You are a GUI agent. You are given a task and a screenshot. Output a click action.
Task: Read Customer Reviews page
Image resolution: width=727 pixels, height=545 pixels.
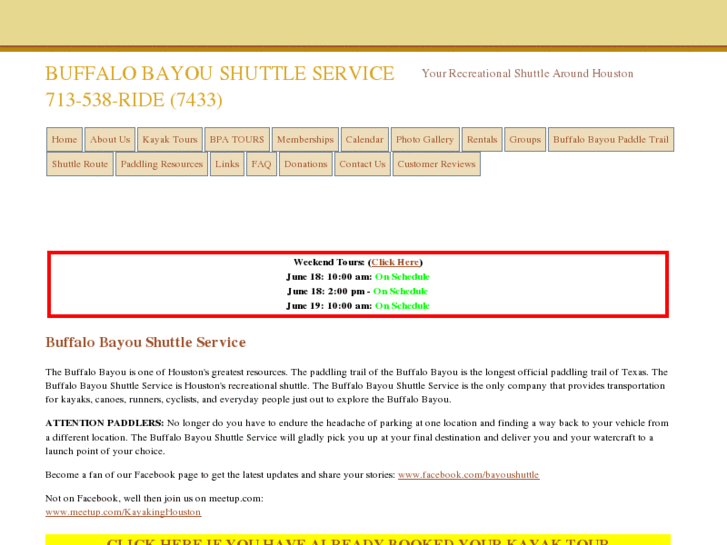436,164
